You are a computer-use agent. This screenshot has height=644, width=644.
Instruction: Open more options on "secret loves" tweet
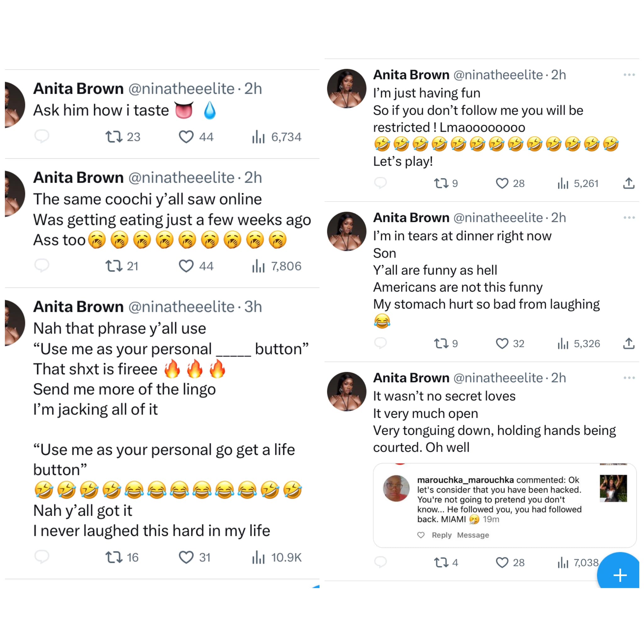pos(629,378)
